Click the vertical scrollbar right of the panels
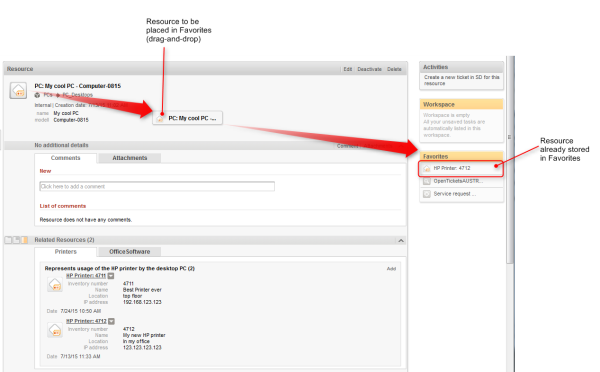 [x=510, y=159]
